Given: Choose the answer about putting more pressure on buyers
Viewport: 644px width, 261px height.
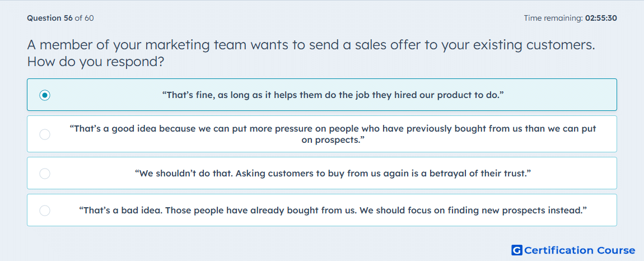Looking at the screenshot, I should (333, 134).
